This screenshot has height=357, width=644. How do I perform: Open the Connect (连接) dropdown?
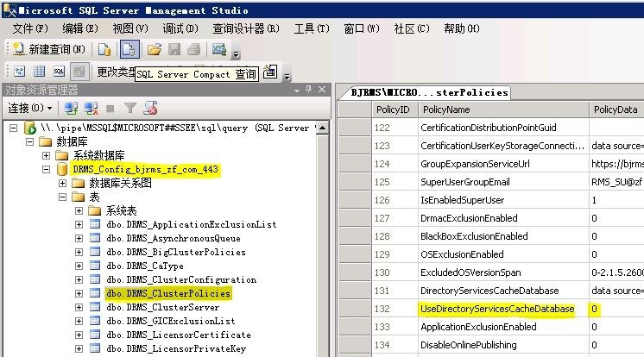click(x=30, y=108)
